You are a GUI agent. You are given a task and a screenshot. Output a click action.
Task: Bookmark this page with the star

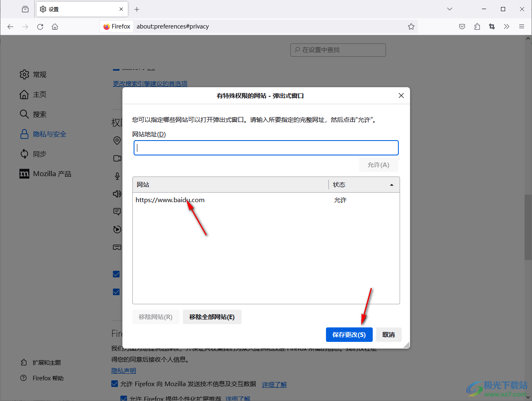point(411,26)
